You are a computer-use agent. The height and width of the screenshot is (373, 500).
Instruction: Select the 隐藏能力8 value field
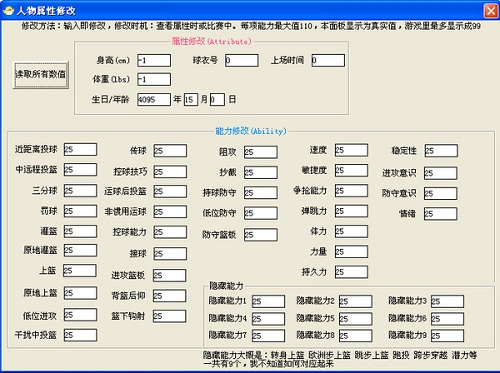tap(355, 336)
